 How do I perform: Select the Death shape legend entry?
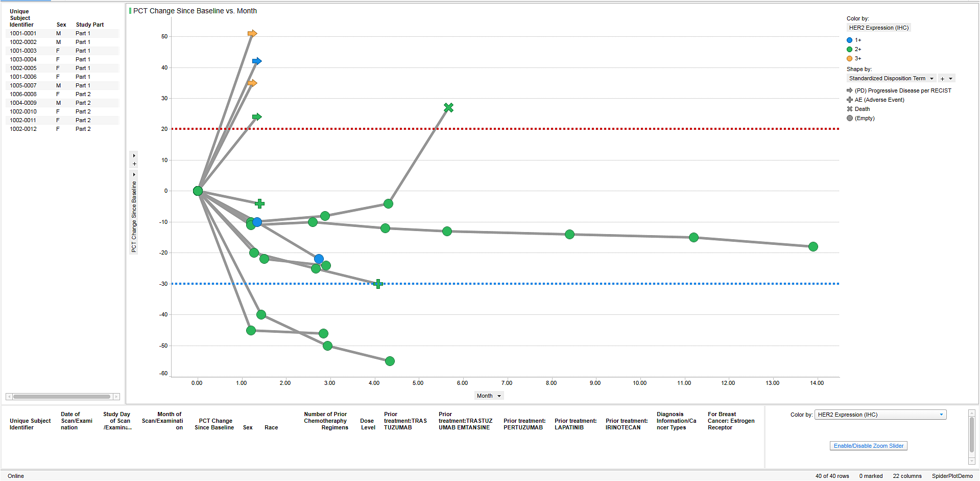tap(862, 109)
